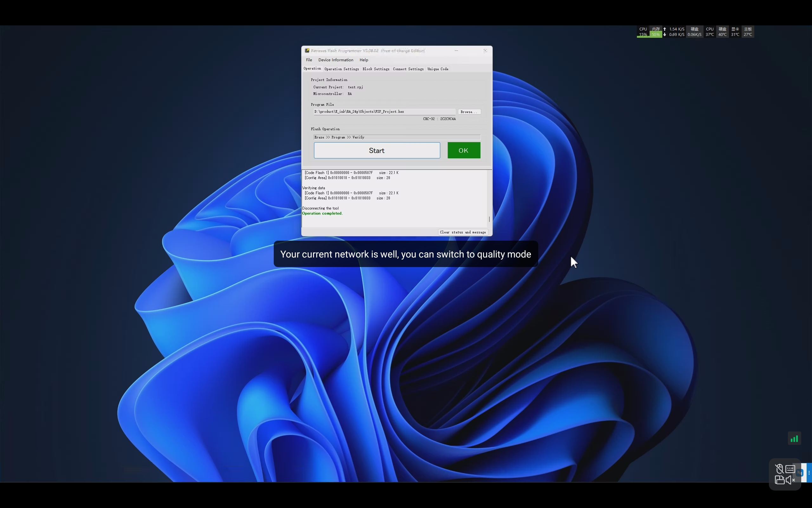Screen dimensions: 812x508
Task: Click 'Disconnecting the tool' log line
Action: point(320,208)
